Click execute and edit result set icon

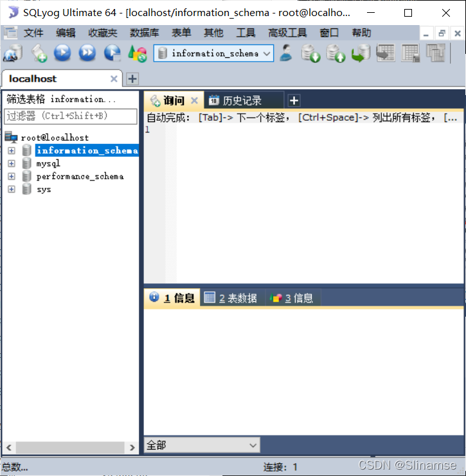[112, 53]
